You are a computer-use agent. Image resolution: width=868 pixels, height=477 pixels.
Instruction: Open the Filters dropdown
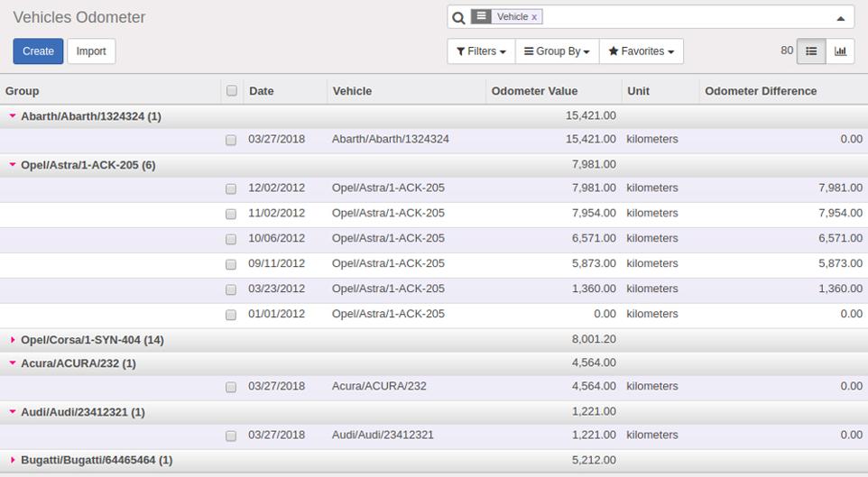click(x=481, y=51)
